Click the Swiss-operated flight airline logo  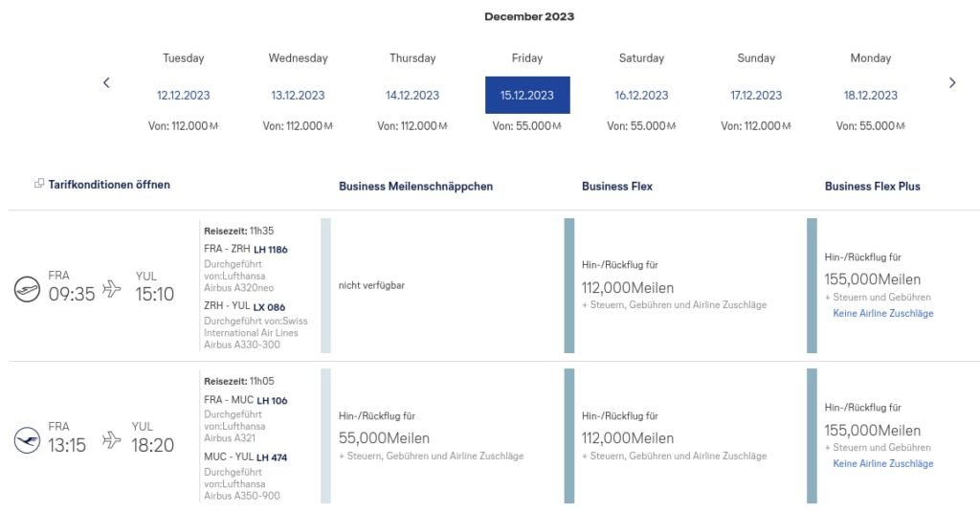pyautogui.click(x=27, y=289)
